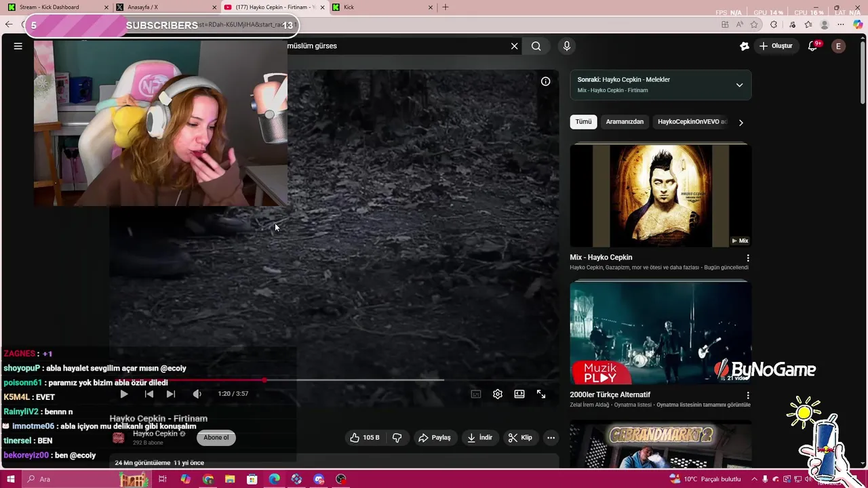
Task: Open the Oluştur create button
Action: (776, 46)
